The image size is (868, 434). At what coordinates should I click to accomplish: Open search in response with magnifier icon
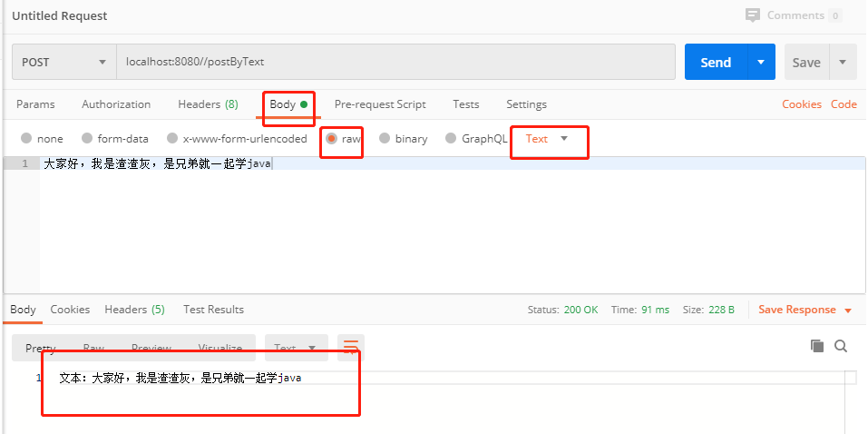click(x=841, y=346)
